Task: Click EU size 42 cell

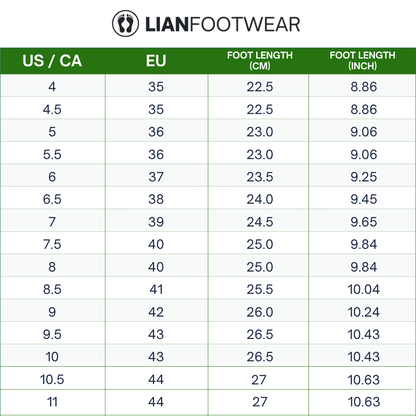Action: 156,312
